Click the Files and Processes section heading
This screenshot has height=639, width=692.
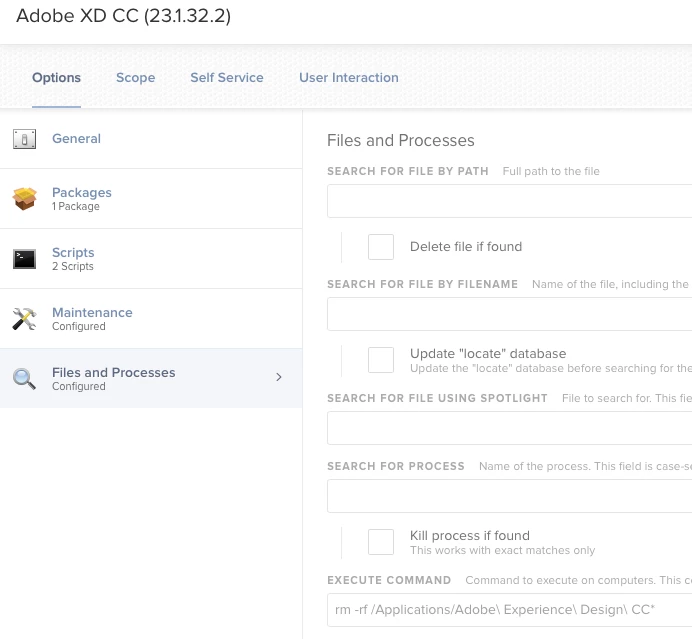click(x=401, y=140)
